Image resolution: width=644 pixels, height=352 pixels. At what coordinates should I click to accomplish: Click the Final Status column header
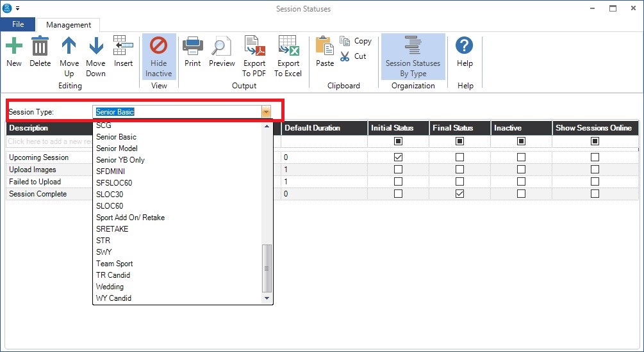pyautogui.click(x=459, y=128)
